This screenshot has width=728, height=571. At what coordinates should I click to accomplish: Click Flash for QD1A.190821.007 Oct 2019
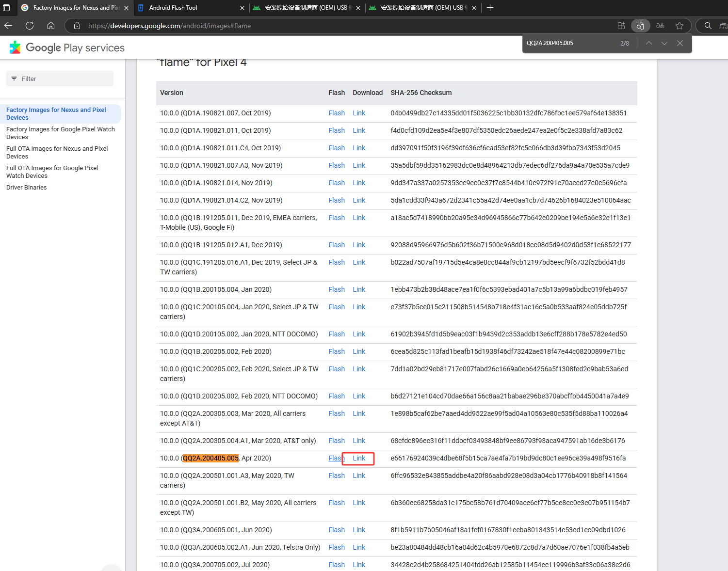337,113
